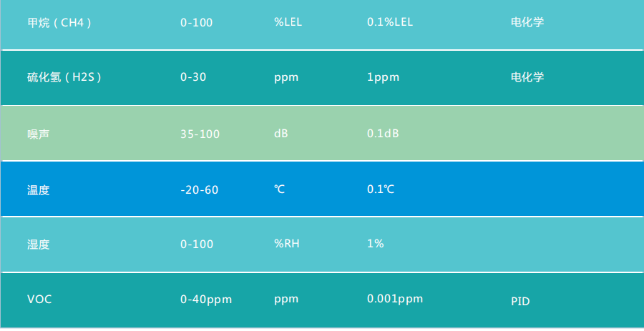Viewport: 644px width, 331px height.
Task: Click the 0-30 range cell
Action: [x=193, y=77]
